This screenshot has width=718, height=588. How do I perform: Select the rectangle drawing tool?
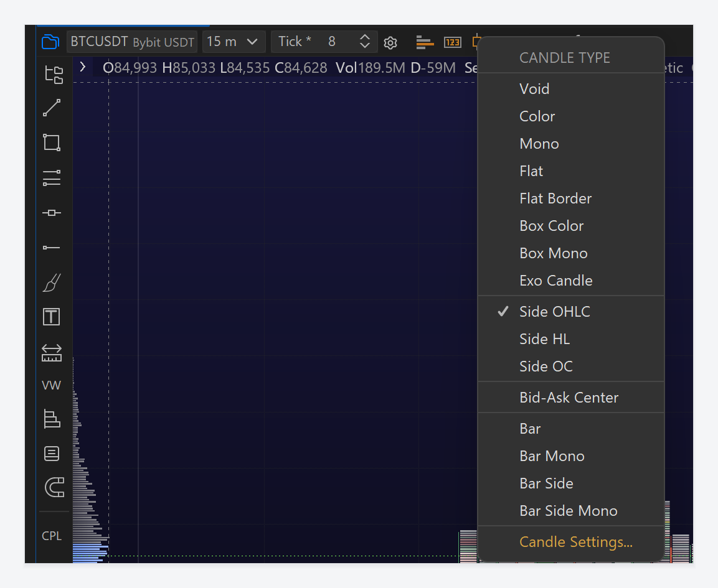[52, 142]
